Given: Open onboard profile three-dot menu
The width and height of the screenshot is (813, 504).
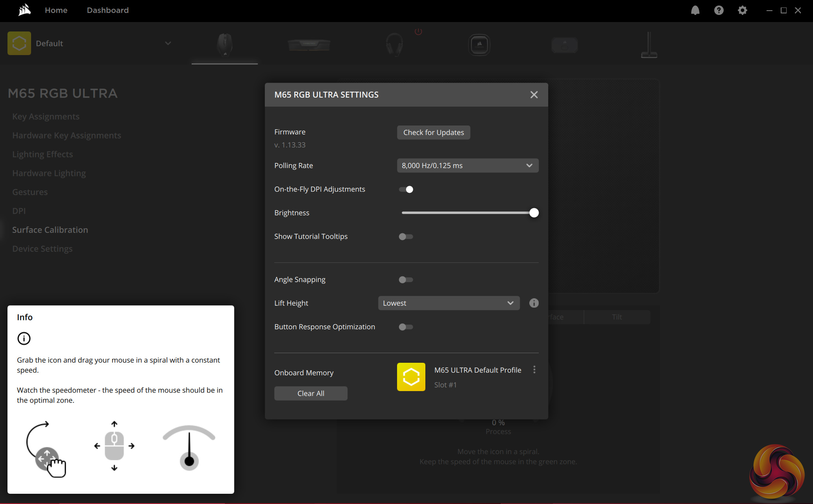Looking at the screenshot, I should point(534,370).
